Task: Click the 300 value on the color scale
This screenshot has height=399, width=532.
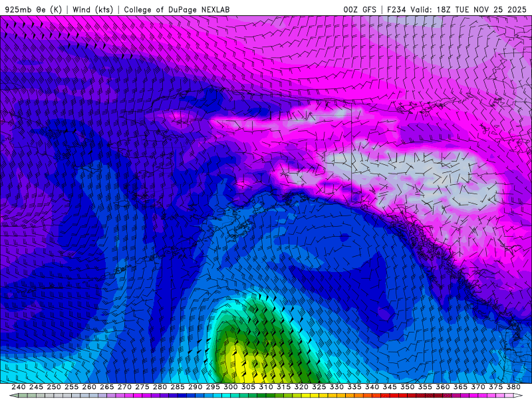Action: (230, 387)
